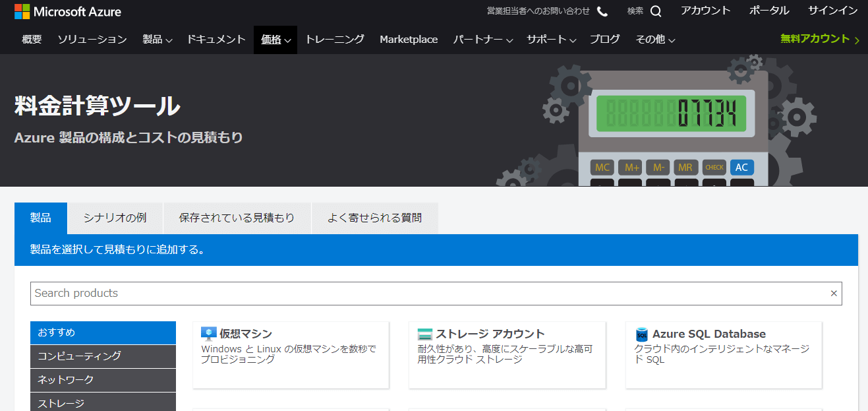Select おすすめ category in sidebar

tap(103, 332)
